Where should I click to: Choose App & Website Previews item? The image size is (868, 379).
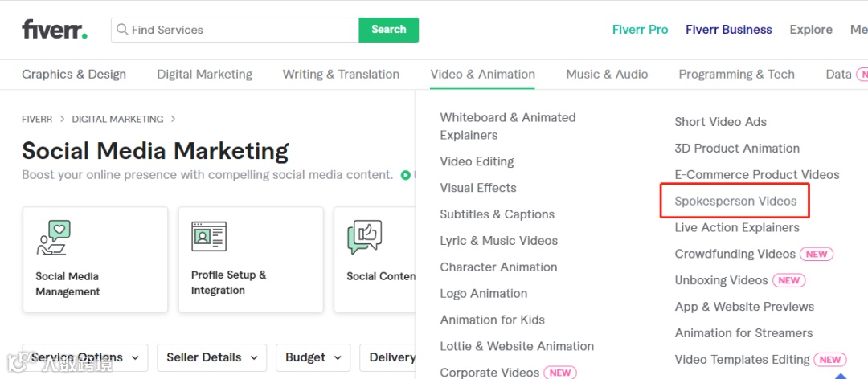coord(744,307)
